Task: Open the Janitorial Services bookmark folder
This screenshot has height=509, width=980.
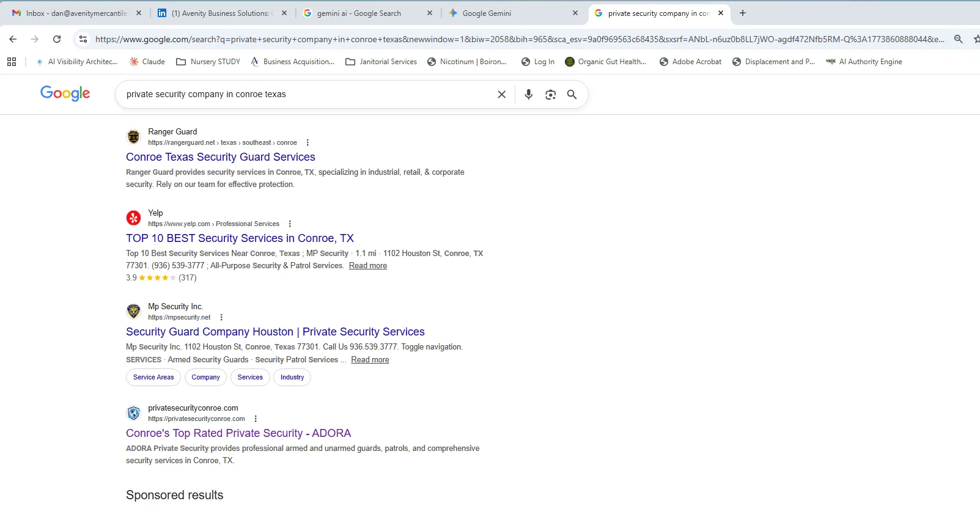Action: click(x=381, y=62)
